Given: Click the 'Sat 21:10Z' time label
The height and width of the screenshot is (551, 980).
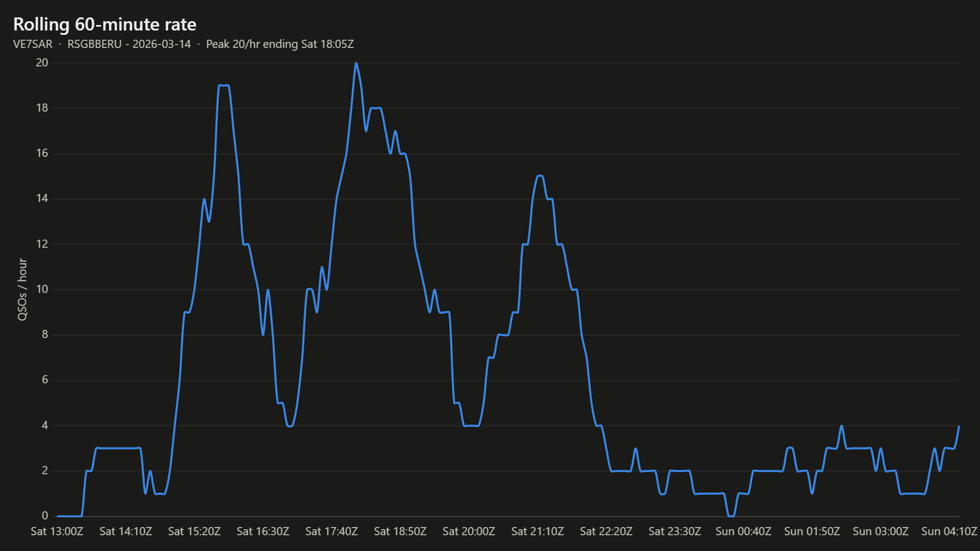Looking at the screenshot, I should (x=537, y=531).
